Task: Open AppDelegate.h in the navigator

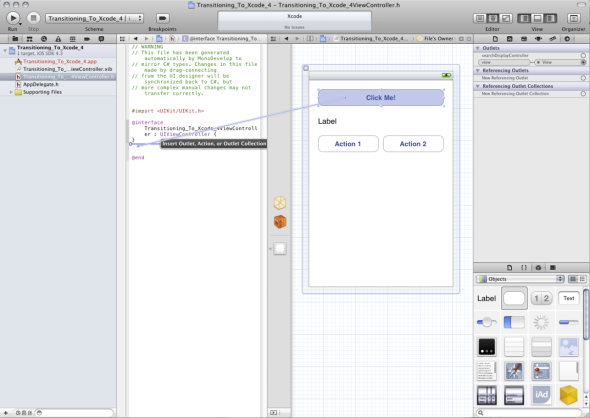Action: pyautogui.click(x=41, y=84)
